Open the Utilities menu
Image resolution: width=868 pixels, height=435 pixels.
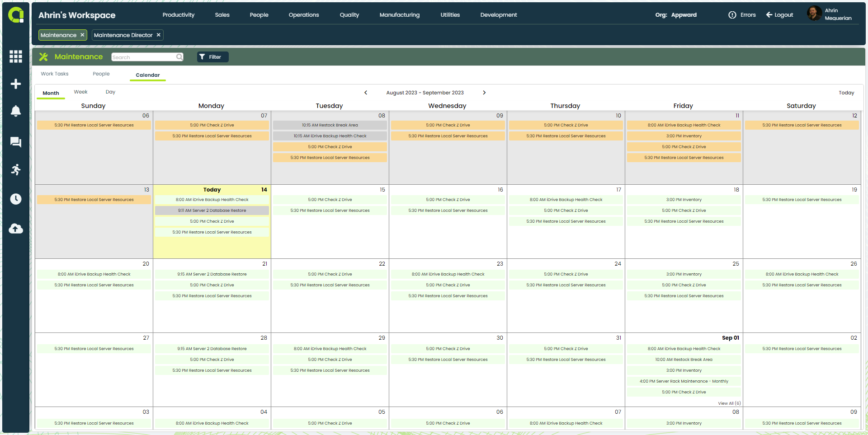click(450, 15)
